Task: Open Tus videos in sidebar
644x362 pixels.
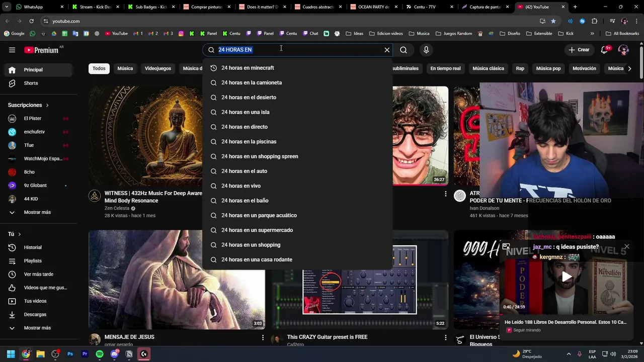Action: tap(38, 301)
